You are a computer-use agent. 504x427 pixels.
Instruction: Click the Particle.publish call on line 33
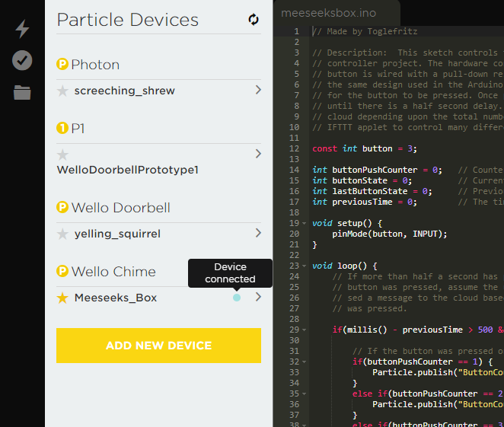coord(438,372)
